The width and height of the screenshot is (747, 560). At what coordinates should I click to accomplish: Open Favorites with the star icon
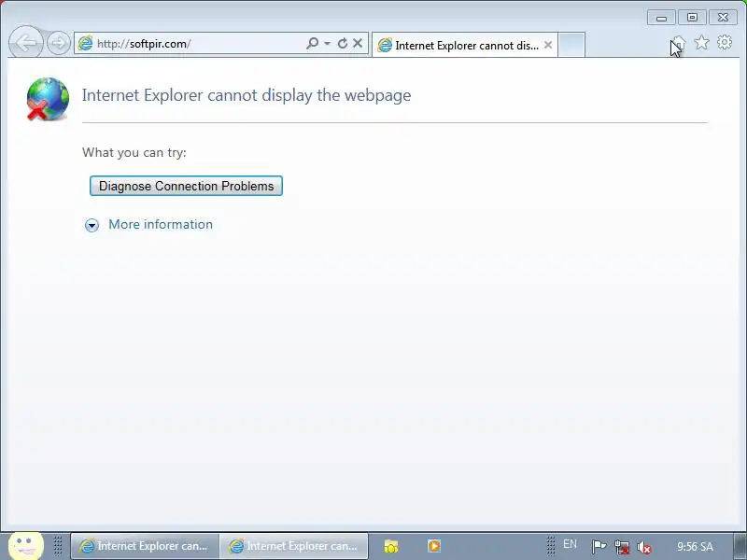pyautogui.click(x=701, y=43)
